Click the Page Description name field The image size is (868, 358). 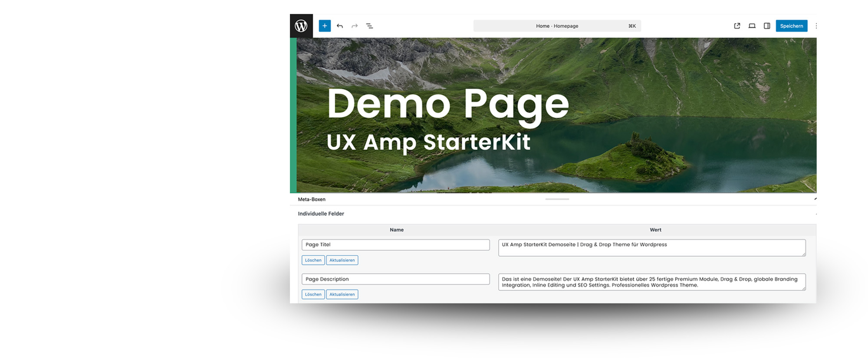[x=395, y=279]
